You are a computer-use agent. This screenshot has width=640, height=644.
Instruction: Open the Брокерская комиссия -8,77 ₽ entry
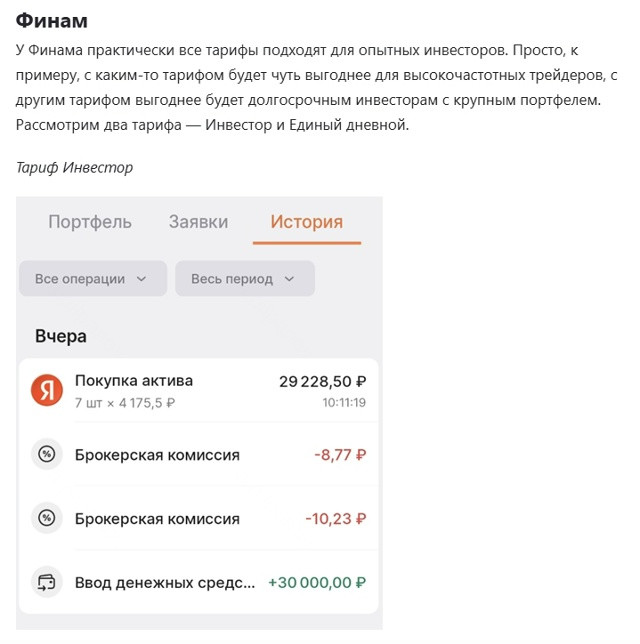[198, 454]
